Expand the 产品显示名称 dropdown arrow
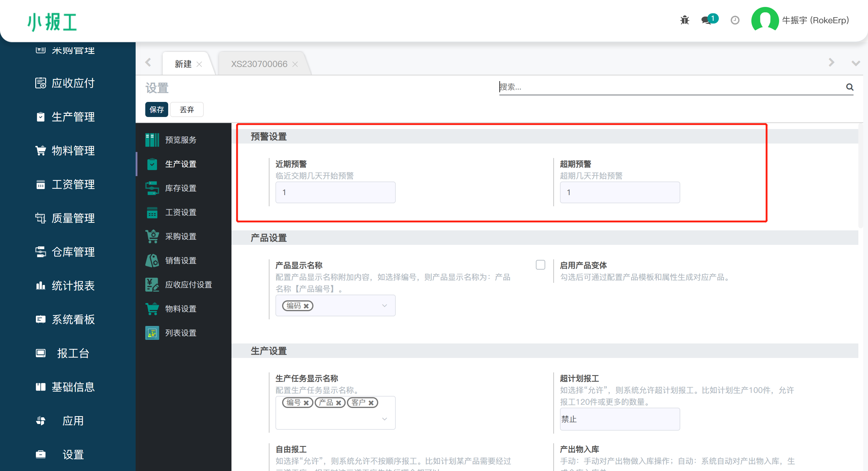The image size is (868, 471). [384, 306]
